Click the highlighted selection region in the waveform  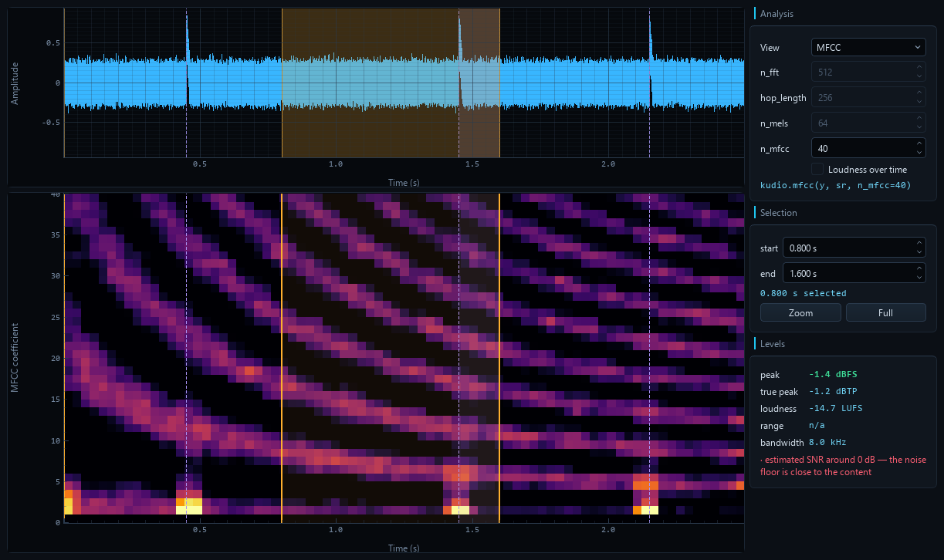(391, 83)
